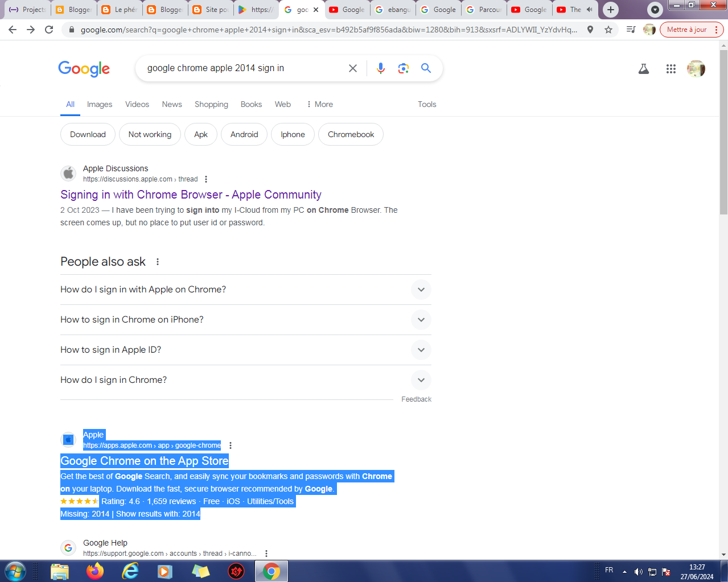
Task: Open Windows Start button
Action: pyautogui.click(x=15, y=571)
